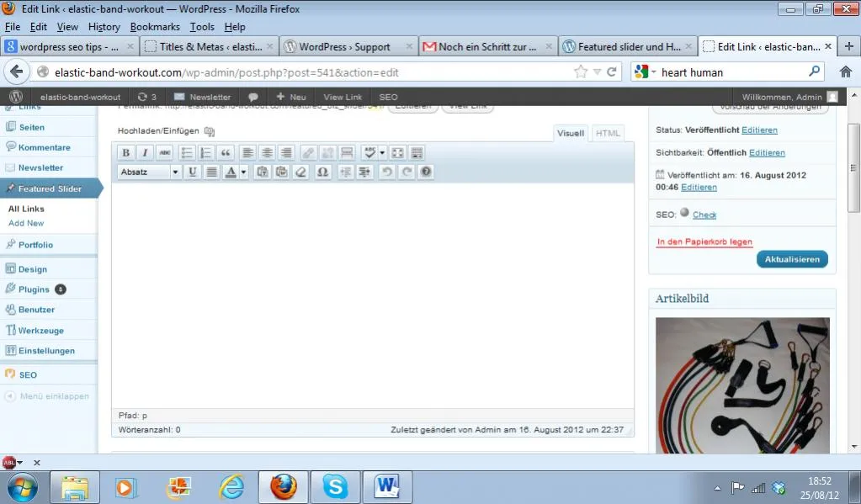Open Microsoft Word from the taskbar
The height and width of the screenshot is (504, 861).
tap(388, 487)
